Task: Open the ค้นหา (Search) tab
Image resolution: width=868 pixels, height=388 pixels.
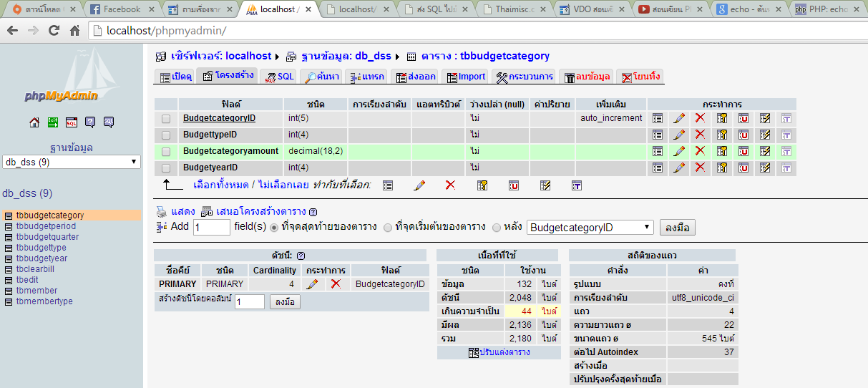Action: point(321,77)
